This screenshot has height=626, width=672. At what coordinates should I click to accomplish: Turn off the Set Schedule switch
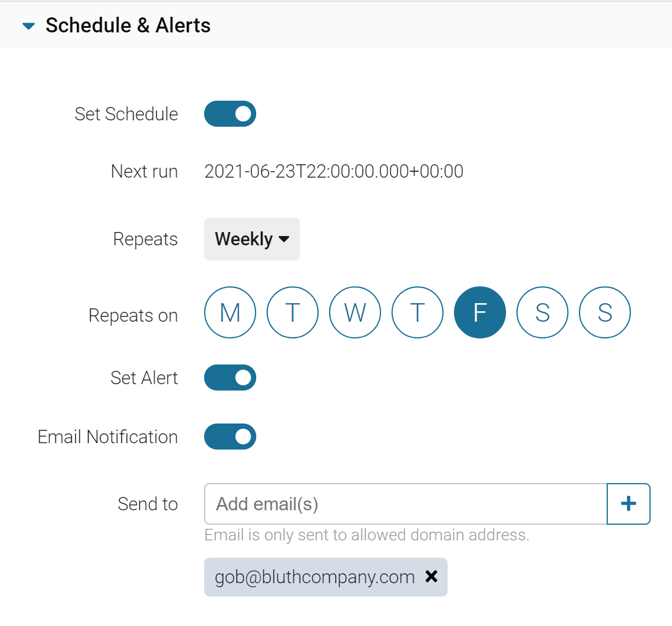tap(230, 114)
